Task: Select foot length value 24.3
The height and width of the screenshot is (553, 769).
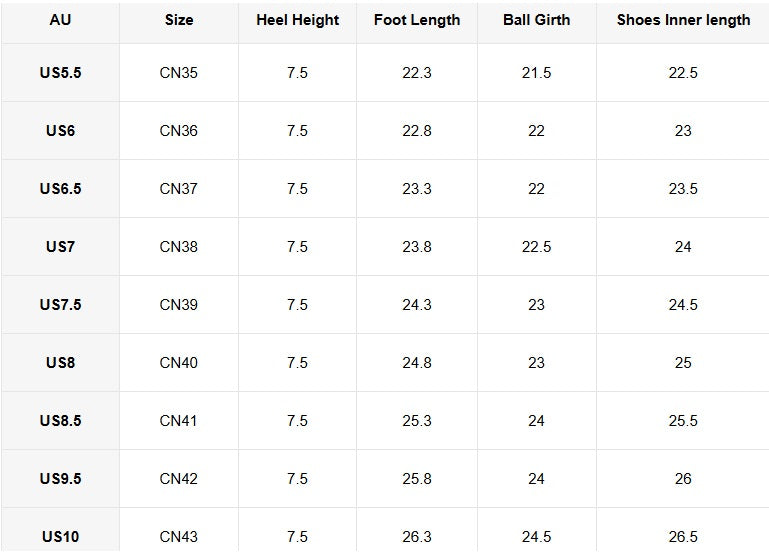Action: tap(417, 305)
